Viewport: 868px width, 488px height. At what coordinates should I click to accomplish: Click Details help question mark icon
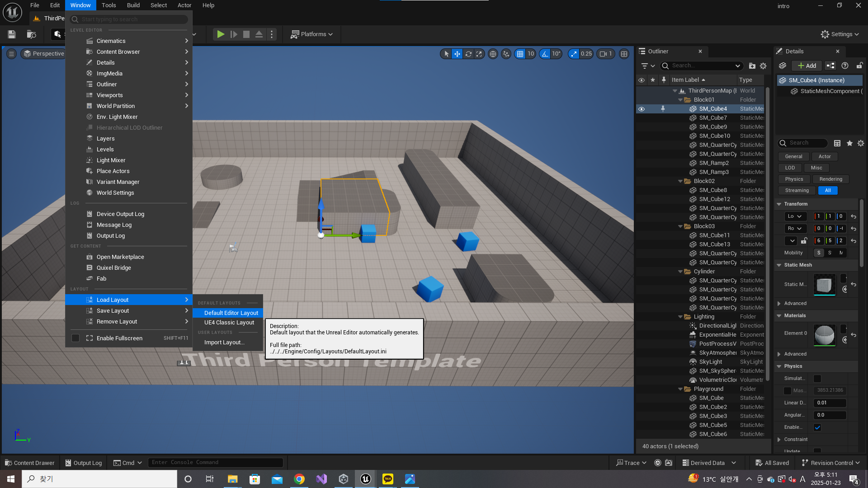coord(845,66)
